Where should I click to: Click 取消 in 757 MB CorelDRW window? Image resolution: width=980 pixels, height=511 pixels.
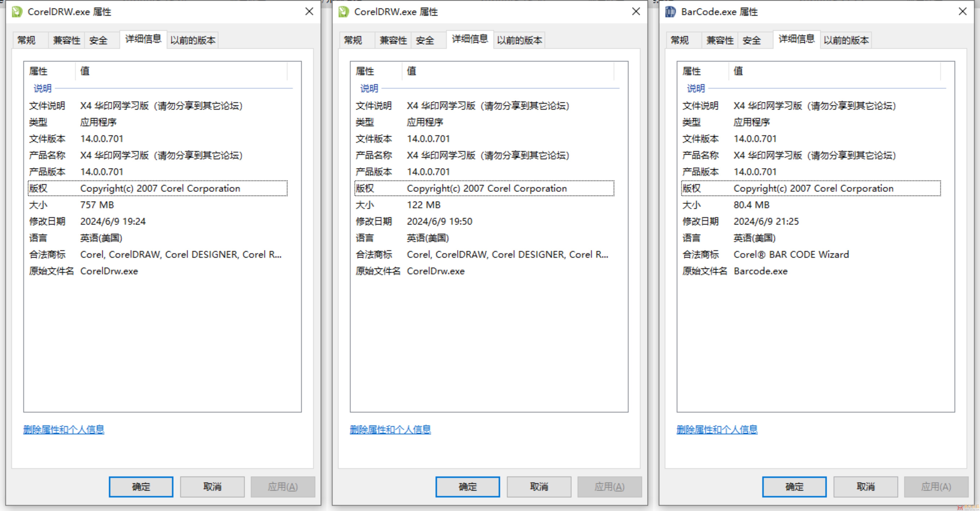coord(212,487)
